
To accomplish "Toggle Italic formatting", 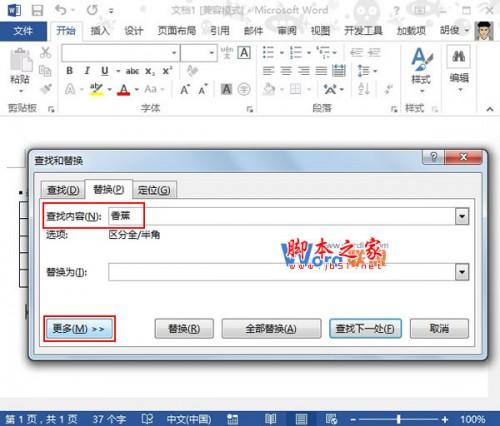I will click(x=87, y=71).
